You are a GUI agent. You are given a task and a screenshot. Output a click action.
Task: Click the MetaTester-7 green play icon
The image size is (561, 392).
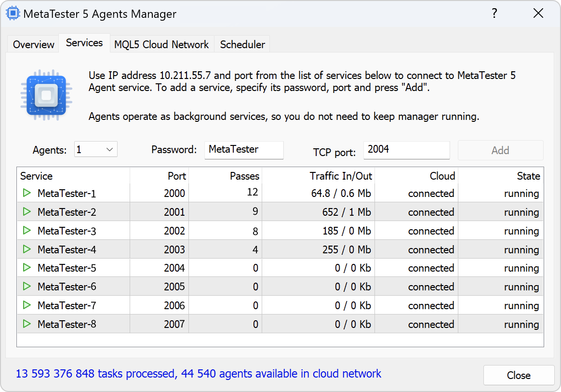click(x=27, y=305)
